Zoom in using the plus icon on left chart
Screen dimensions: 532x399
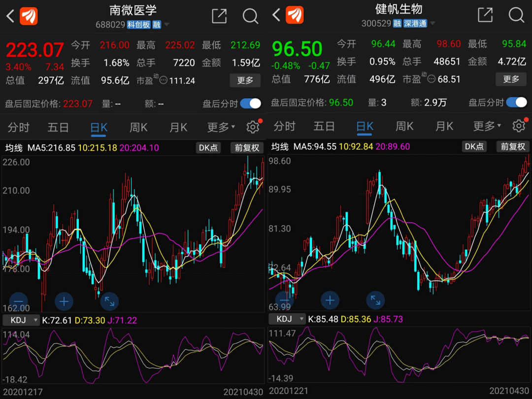coord(64,301)
